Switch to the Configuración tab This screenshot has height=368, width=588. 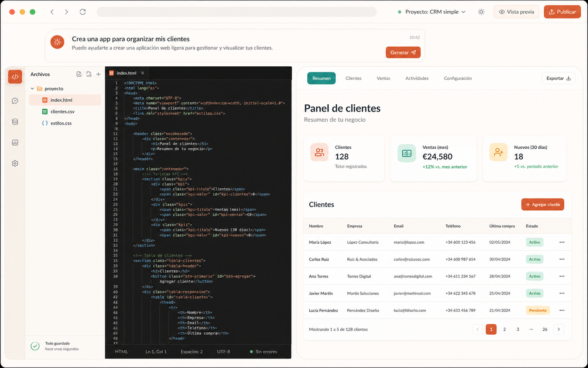pyautogui.click(x=458, y=78)
